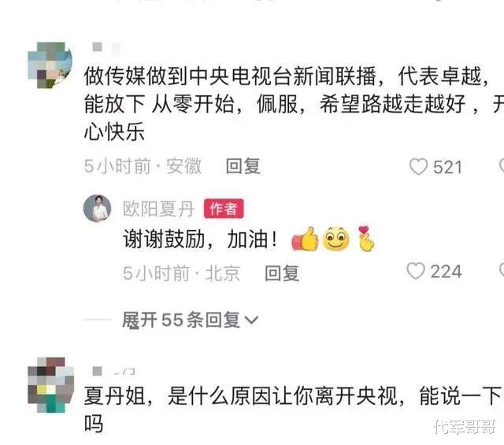Open pixelated avatar of the Anhui commenter
The image size is (504, 445).
[50, 65]
